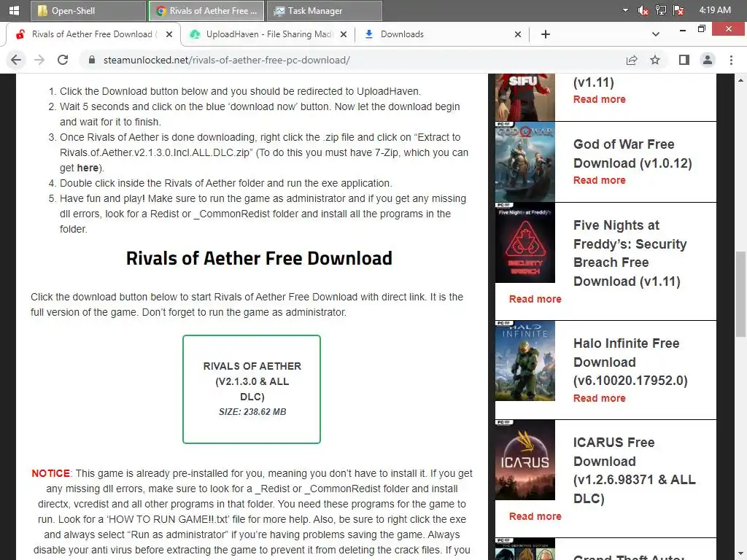
Task: Open the network tray icon
Action: [661, 10]
